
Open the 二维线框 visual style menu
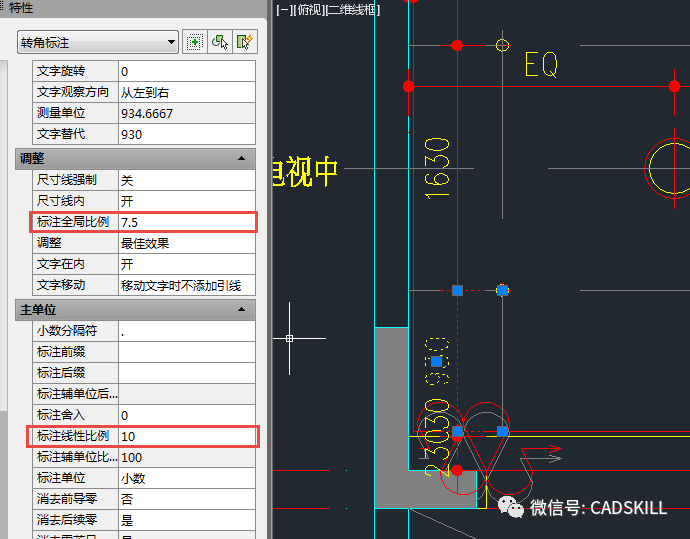click(x=351, y=10)
